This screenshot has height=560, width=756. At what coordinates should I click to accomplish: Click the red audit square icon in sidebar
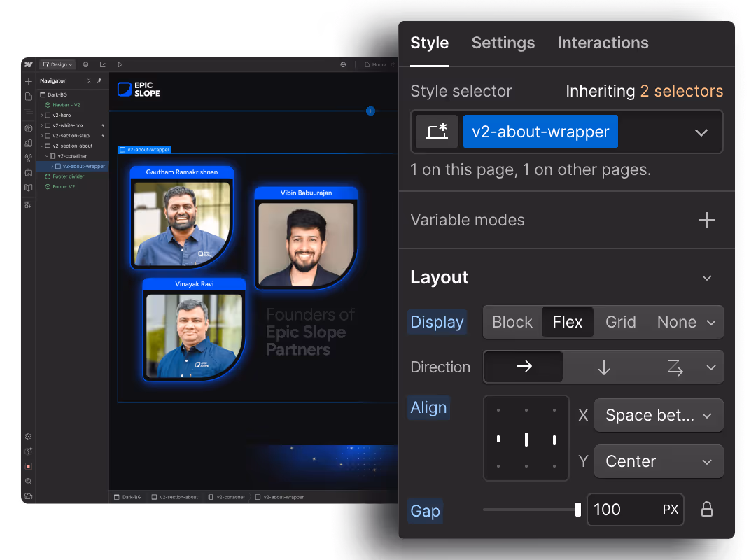tap(29, 466)
